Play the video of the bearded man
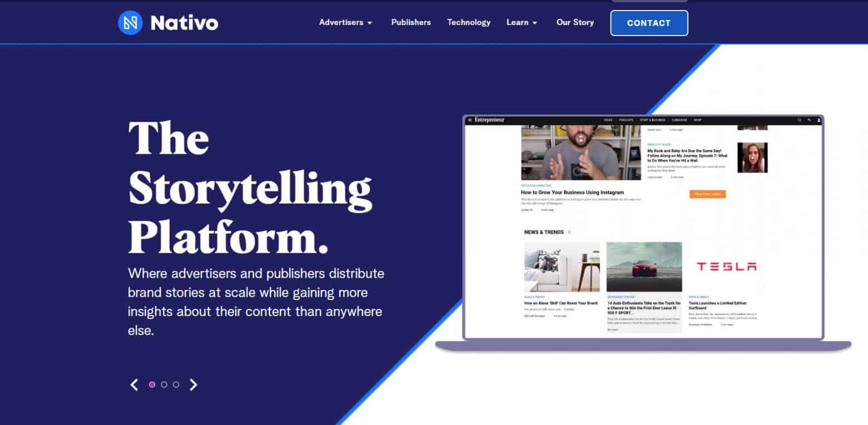Viewport: 868px width, 425px height. pos(581,140)
